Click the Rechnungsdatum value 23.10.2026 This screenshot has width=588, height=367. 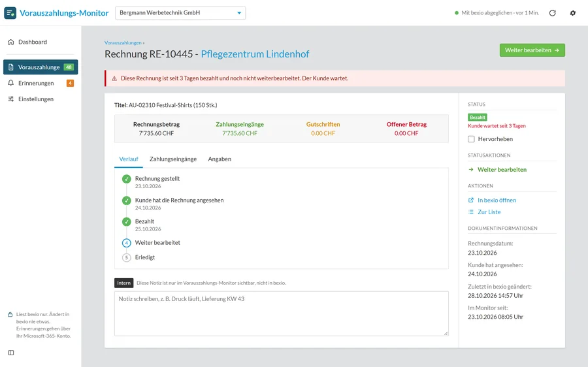[x=482, y=253]
